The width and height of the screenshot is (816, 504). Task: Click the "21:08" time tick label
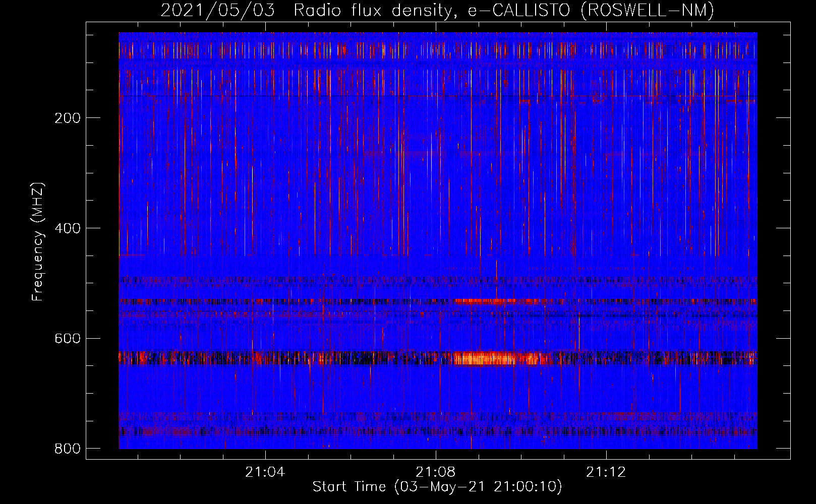[436, 472]
